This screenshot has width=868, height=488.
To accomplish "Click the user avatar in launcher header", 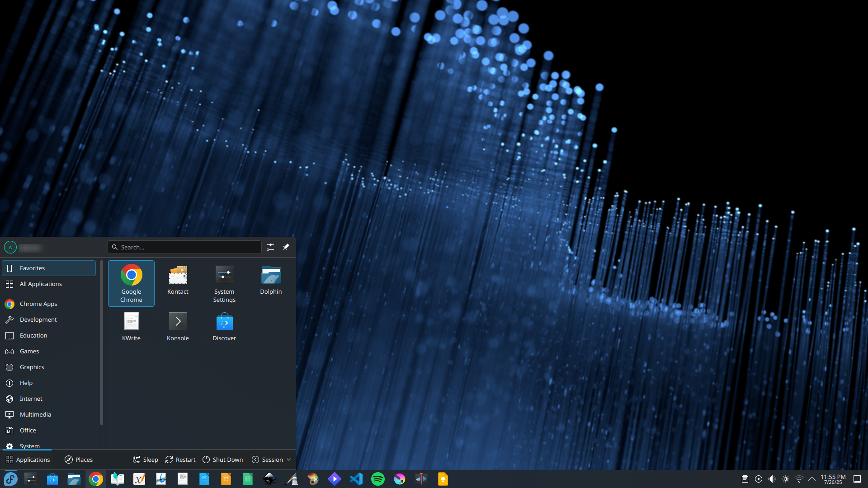I will point(10,247).
